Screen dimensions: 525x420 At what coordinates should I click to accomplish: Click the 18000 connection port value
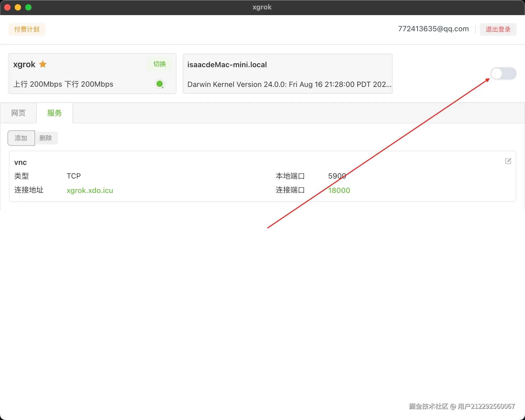[x=339, y=190]
